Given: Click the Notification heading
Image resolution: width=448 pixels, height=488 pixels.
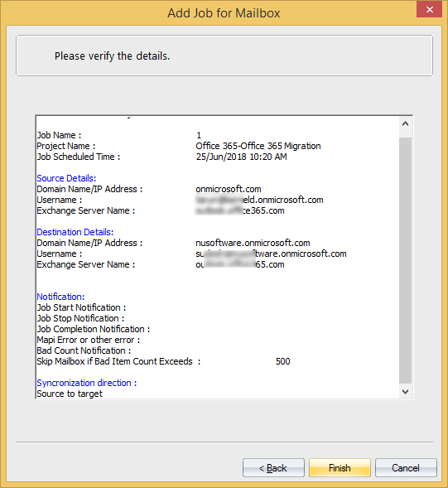Looking at the screenshot, I should click(x=60, y=297).
